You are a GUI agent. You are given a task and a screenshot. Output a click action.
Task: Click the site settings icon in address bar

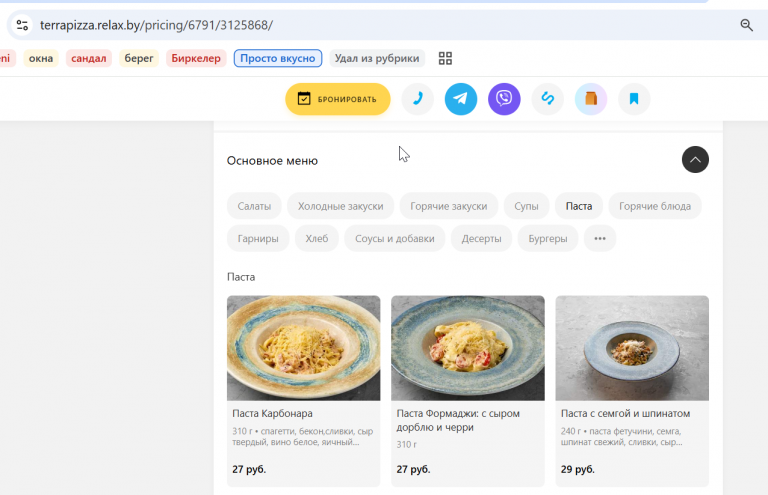pos(22,25)
